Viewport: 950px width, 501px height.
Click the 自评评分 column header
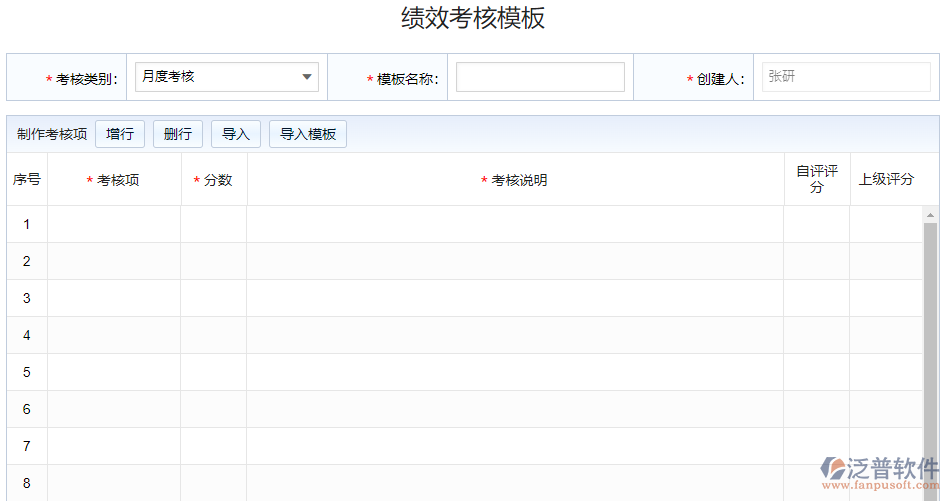[x=816, y=180]
